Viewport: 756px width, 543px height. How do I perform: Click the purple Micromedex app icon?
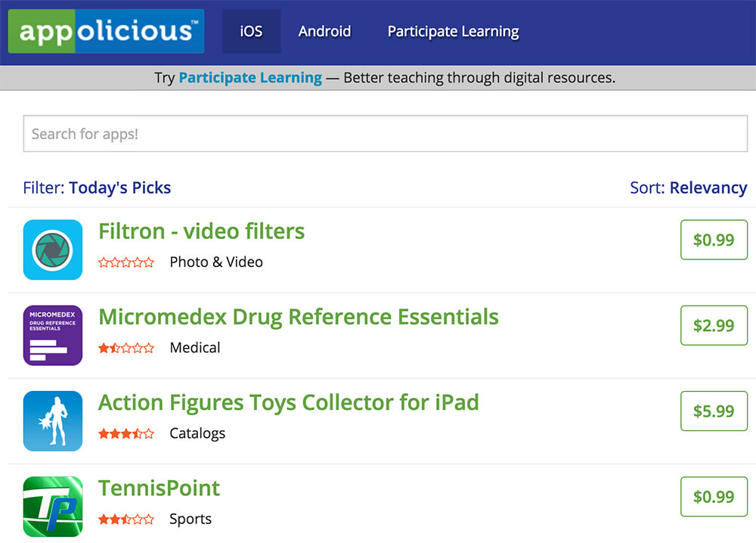pos(53,335)
